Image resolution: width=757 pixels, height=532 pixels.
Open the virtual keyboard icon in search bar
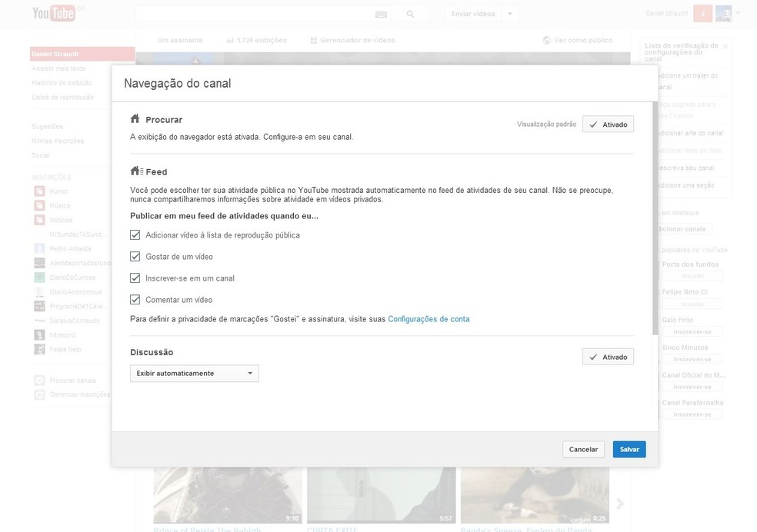380,12
